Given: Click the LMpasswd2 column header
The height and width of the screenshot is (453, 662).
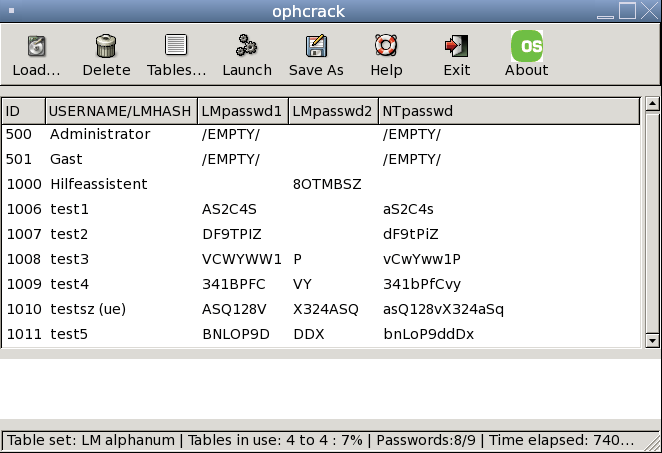Looking at the screenshot, I should 334,111.
